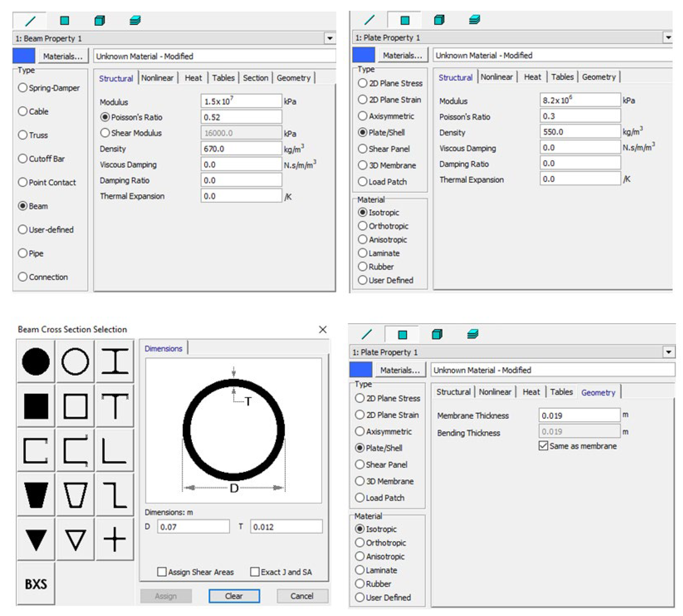
Task: Choose cruciform plus cross section
Action: (x=115, y=539)
